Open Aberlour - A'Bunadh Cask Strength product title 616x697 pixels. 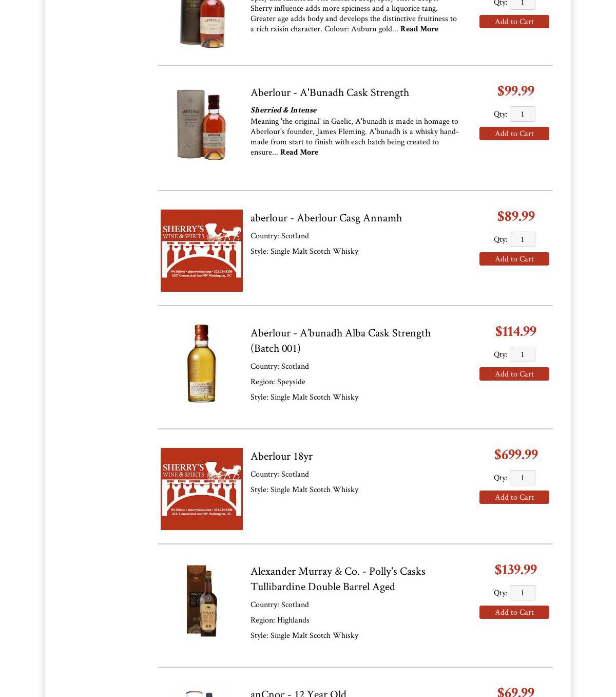330,92
